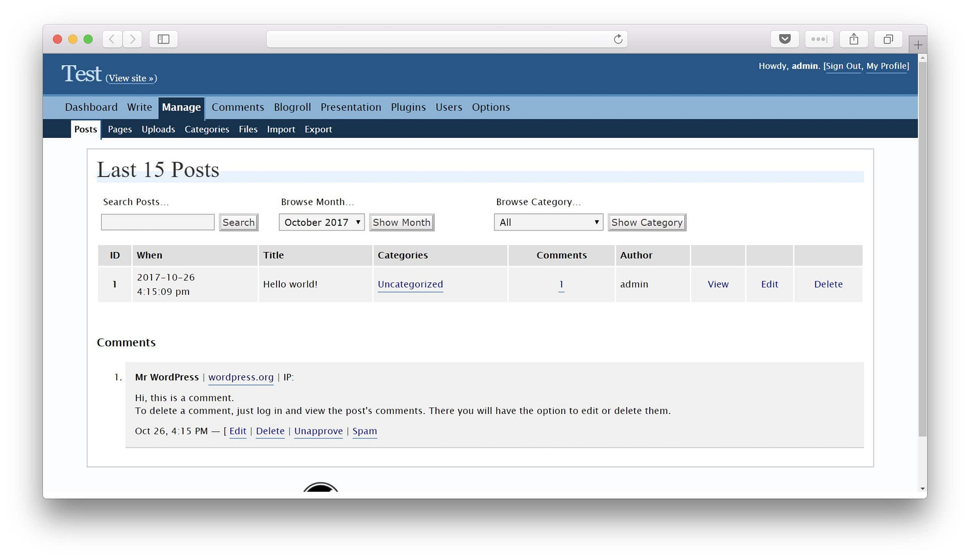Mark the comment as Spam

pos(365,431)
